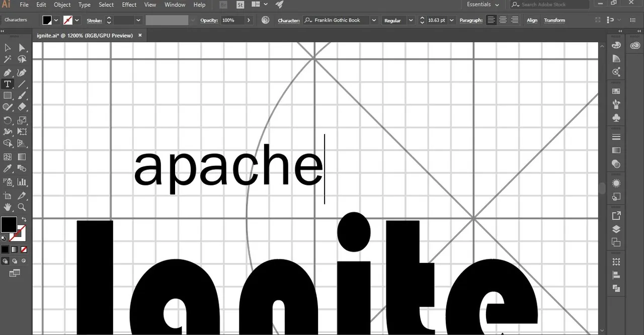The height and width of the screenshot is (335, 644).
Task: Change the screen mode
Action: (15, 273)
